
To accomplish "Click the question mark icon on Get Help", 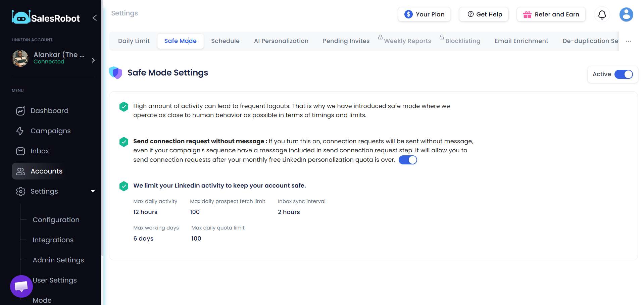I will click(470, 14).
